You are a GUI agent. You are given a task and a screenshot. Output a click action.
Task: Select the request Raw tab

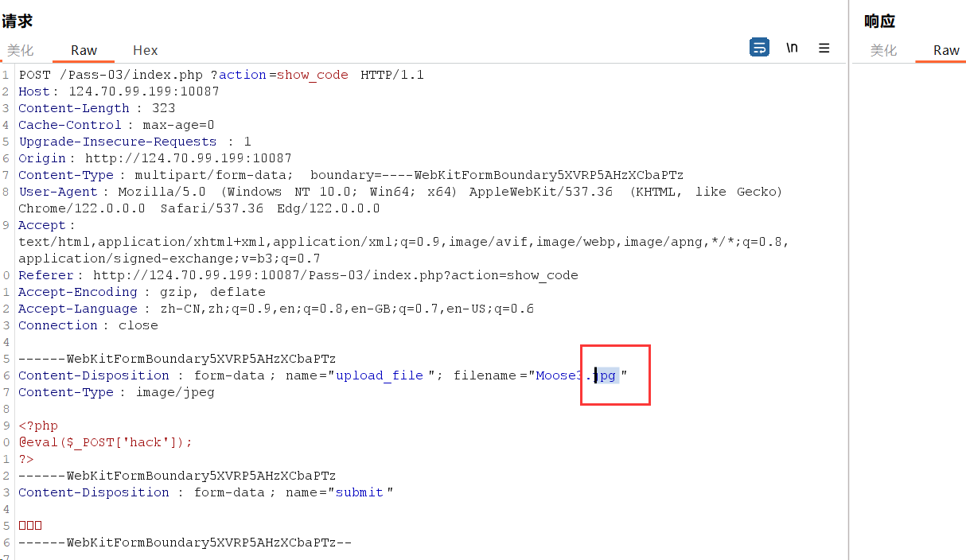84,50
